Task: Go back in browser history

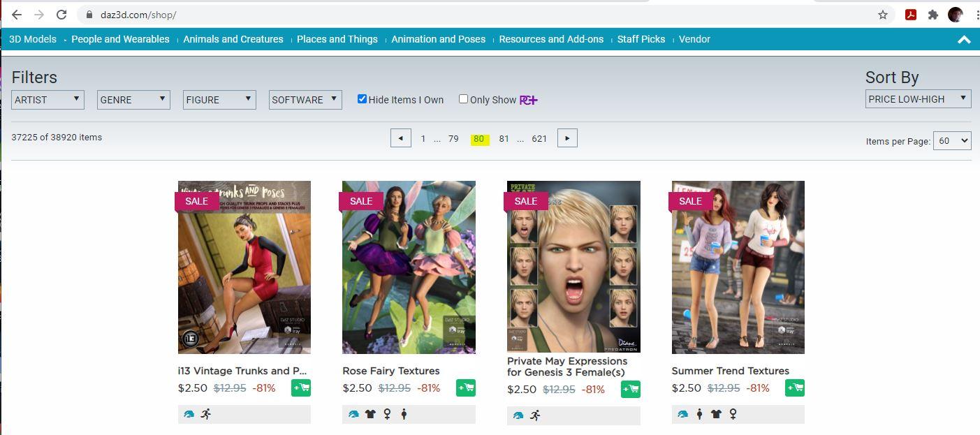Action: (x=17, y=15)
